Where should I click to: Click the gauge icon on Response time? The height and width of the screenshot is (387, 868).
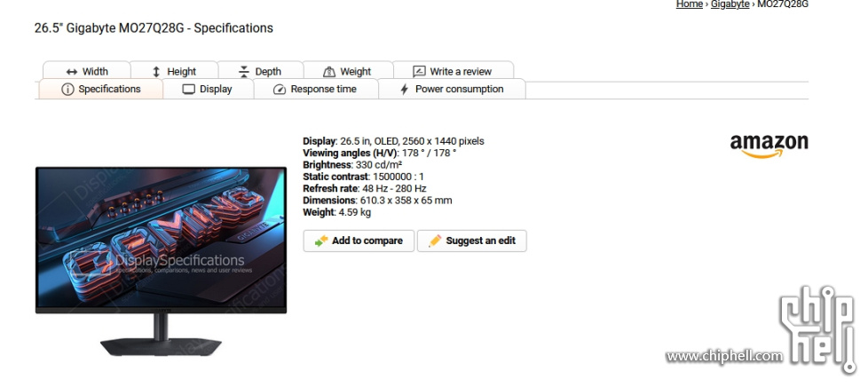point(280,89)
